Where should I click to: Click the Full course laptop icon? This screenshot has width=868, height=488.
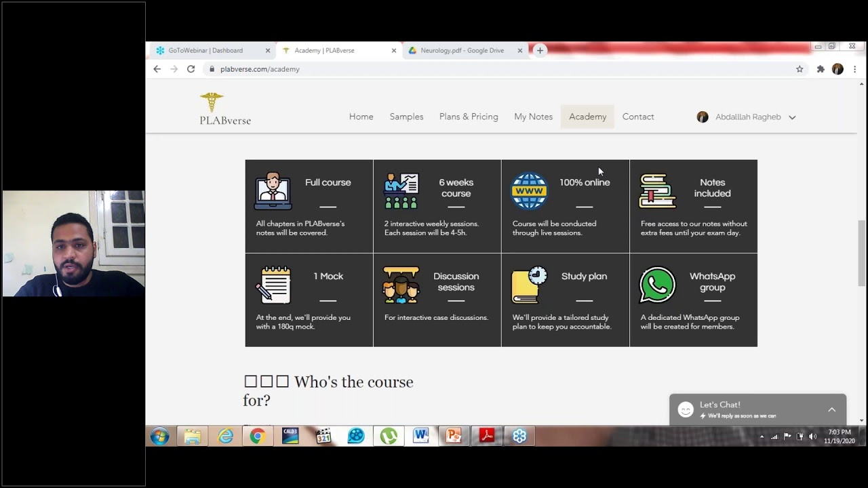tap(273, 191)
